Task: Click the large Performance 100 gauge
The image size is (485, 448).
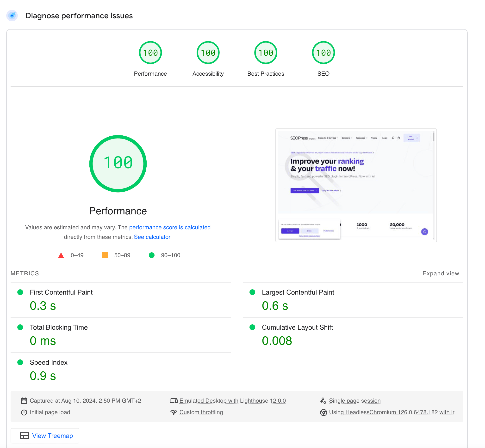Action: point(118,164)
